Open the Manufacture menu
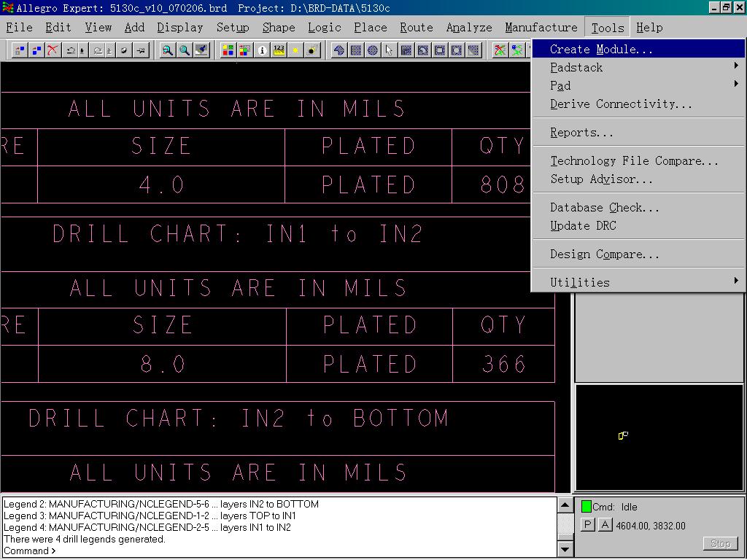Viewport: 747px width, 560px height. (541, 28)
